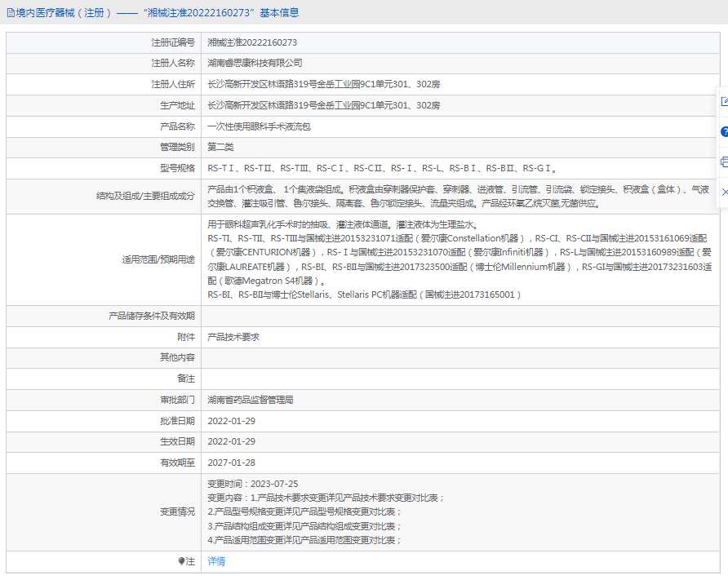The width and height of the screenshot is (728, 580).
Task: Click the print icon on right sidebar
Action: pos(723,162)
